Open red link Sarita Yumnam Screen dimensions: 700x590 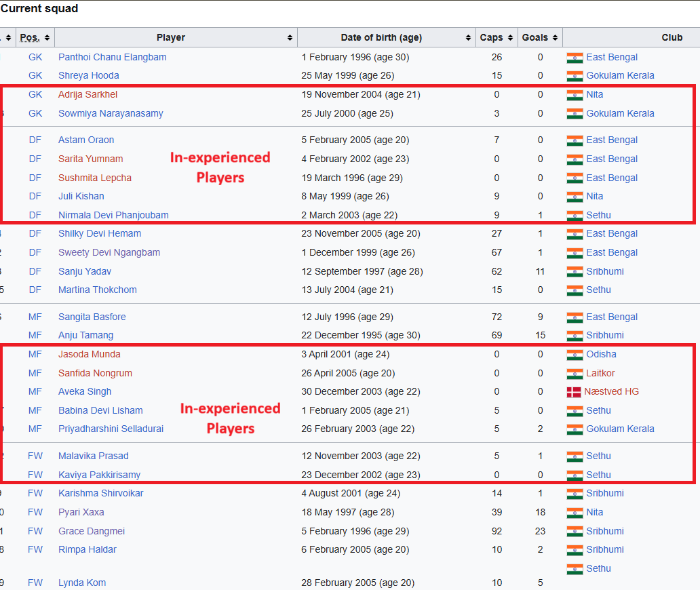click(91, 159)
